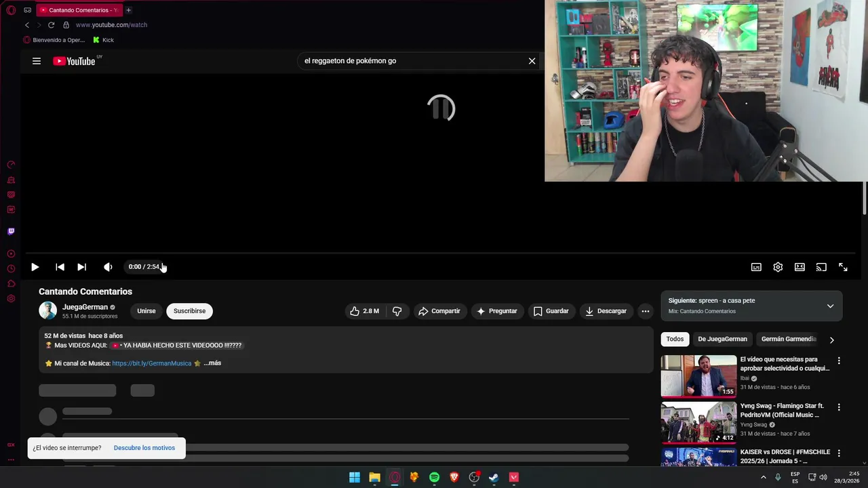This screenshot has height=488, width=868.
Task: Skip to the previous video
Action: 60,267
